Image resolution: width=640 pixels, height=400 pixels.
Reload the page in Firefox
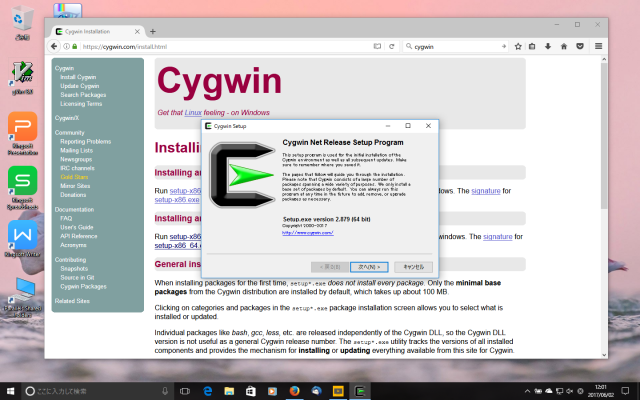click(x=391, y=47)
